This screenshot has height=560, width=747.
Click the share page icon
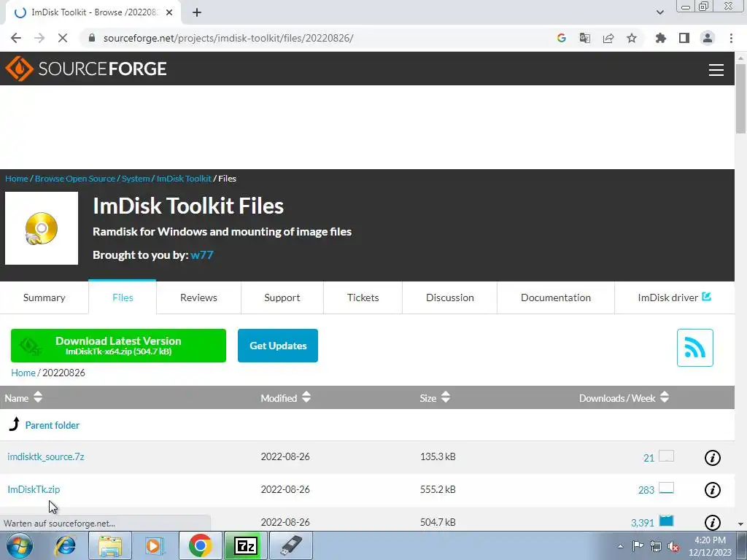[608, 38]
